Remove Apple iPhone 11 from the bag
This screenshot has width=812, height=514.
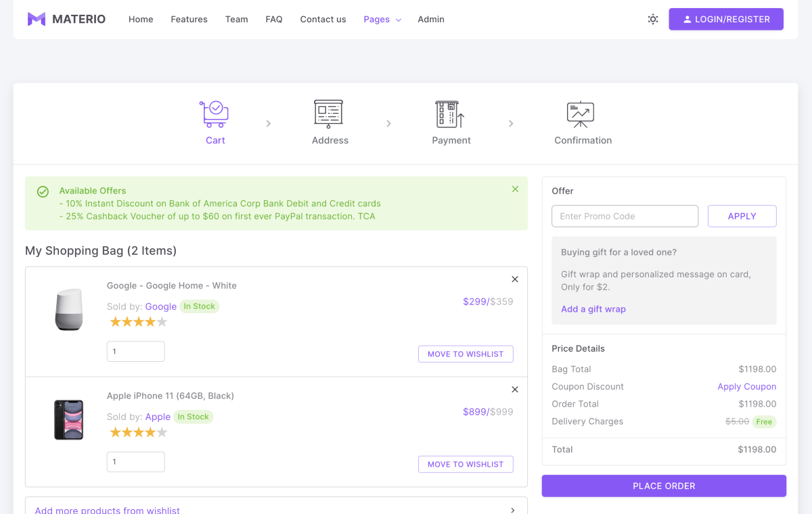pyautogui.click(x=515, y=390)
